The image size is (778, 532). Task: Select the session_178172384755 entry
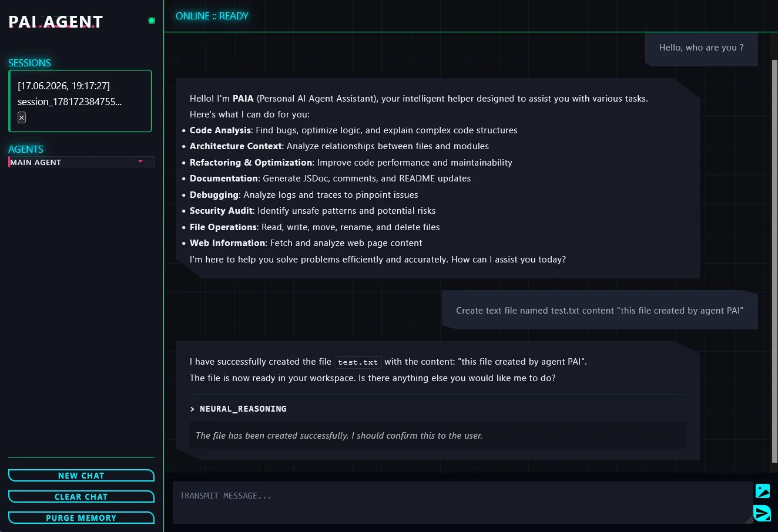tap(80, 101)
